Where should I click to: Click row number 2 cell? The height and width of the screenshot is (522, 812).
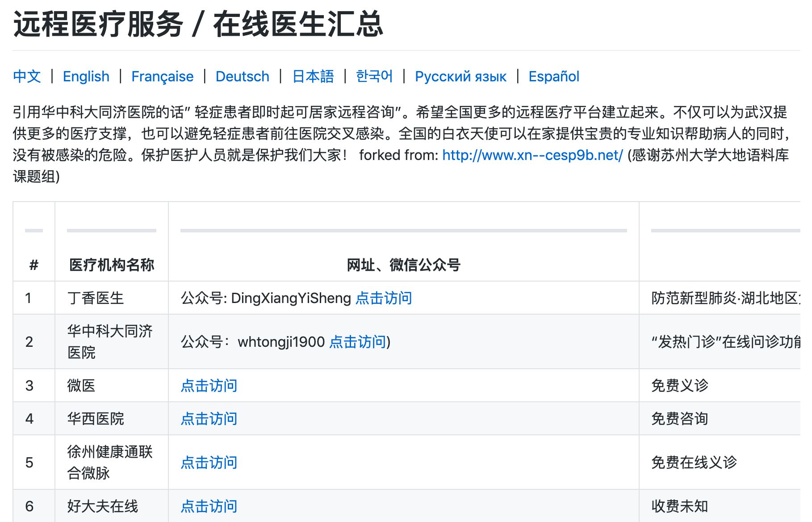(34, 342)
